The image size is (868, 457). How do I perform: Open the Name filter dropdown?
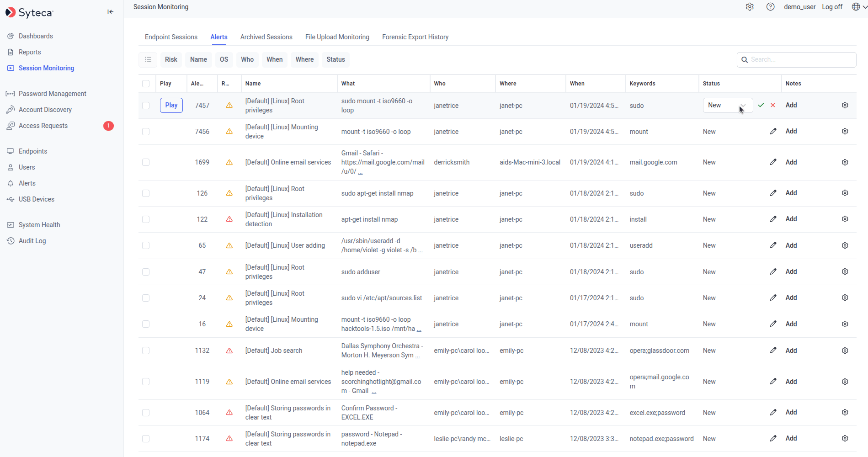pyautogui.click(x=198, y=59)
